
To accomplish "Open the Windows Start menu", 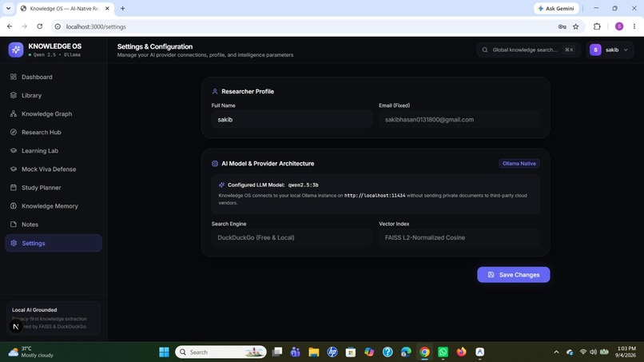I will tap(165, 352).
